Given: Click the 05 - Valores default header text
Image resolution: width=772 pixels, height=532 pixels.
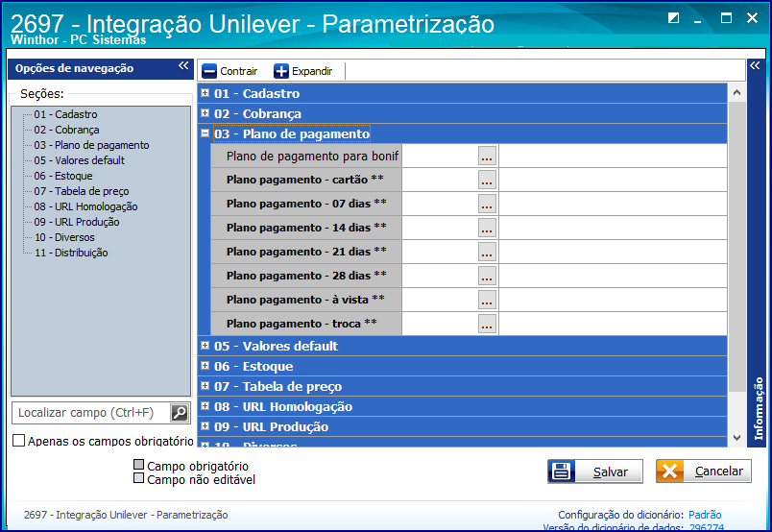Looking at the screenshot, I should point(276,347).
